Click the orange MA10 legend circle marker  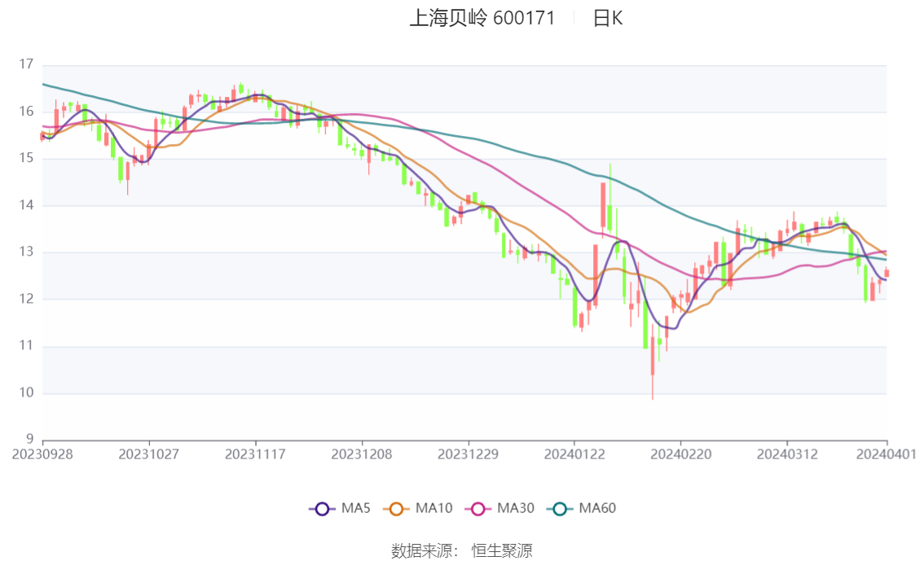[x=397, y=509]
